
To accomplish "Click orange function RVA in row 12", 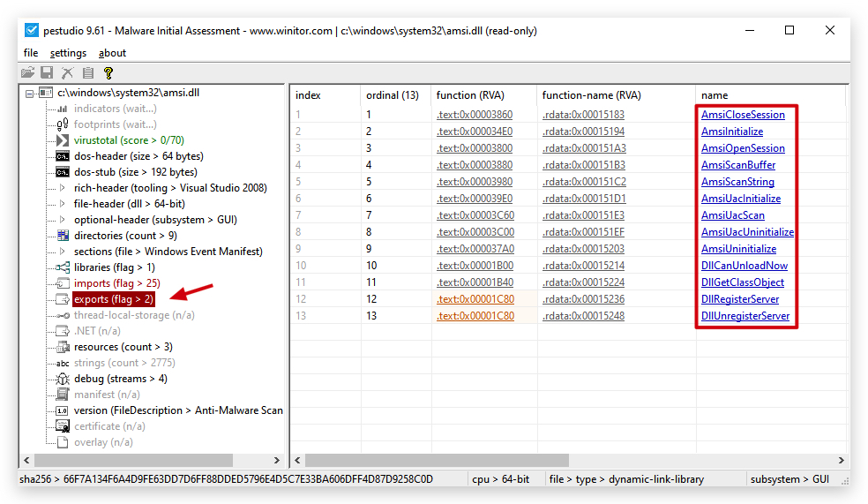I will [x=475, y=299].
